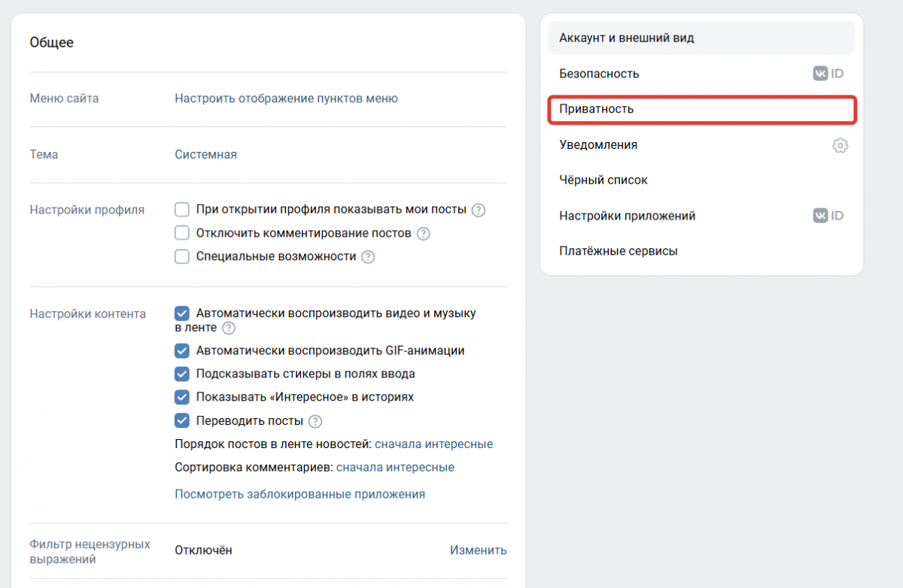
Task: Click help icon next to 'Специальные возможности'
Action: tap(368, 256)
